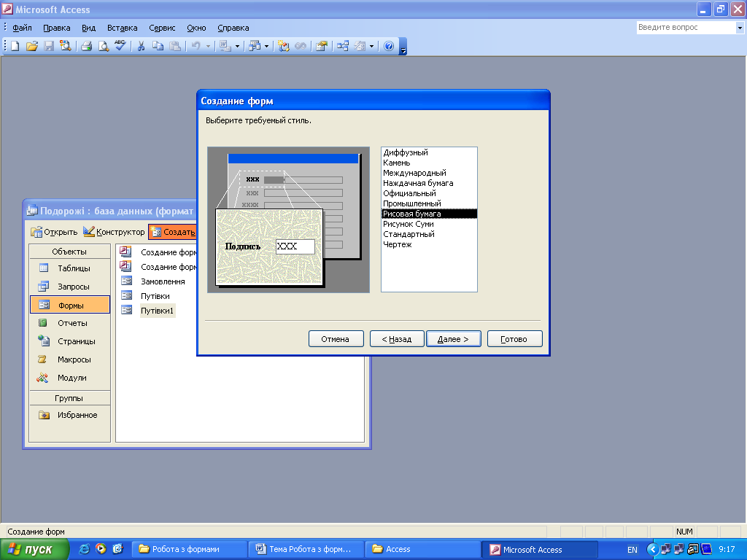Open the Окно menu
This screenshot has height=560, width=747.
point(196,28)
